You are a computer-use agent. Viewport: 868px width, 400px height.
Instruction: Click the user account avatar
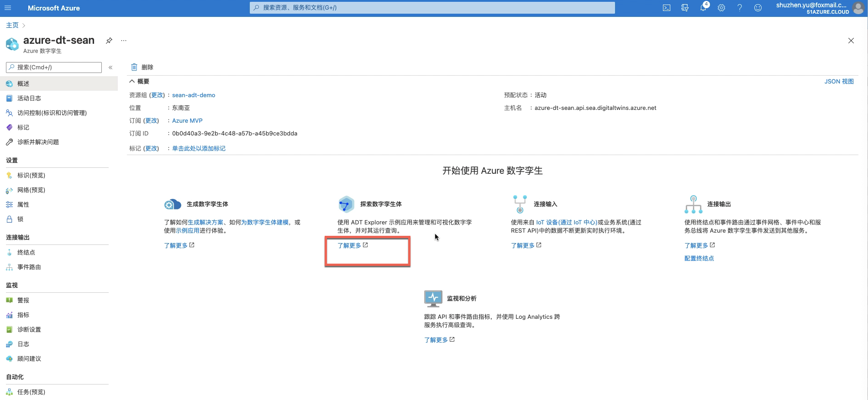858,8
